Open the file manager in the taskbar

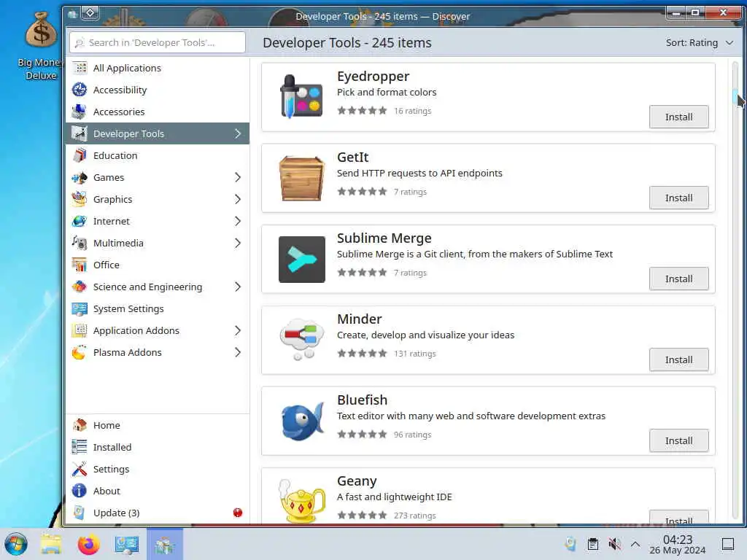[51, 544]
